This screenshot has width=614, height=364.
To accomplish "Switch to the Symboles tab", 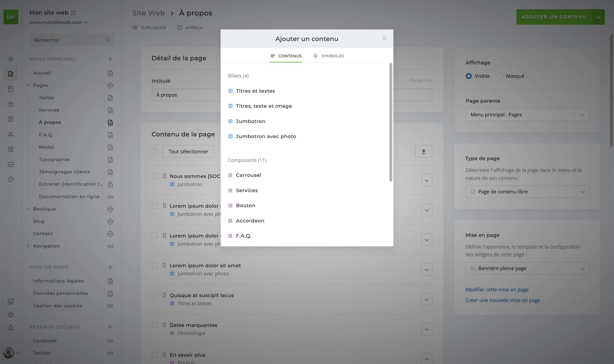I will coord(329,56).
